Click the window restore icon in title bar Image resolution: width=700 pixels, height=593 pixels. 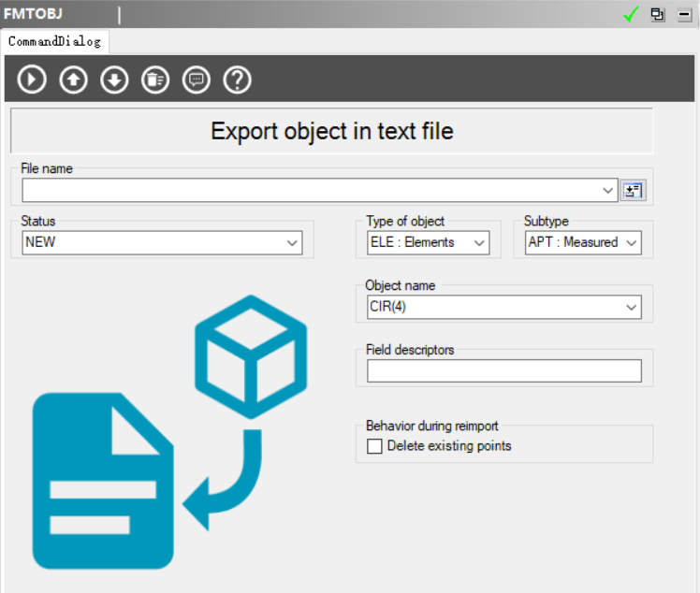click(x=658, y=14)
